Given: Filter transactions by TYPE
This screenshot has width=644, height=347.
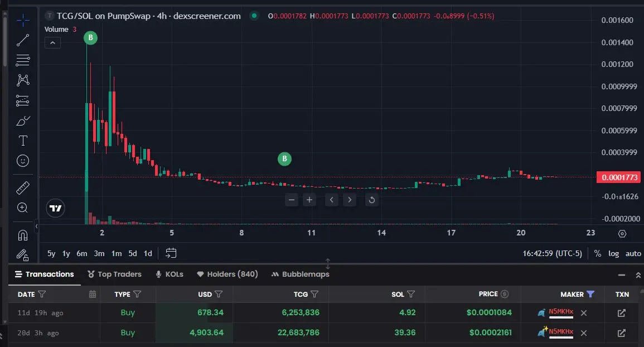Looking at the screenshot, I should pos(137,295).
